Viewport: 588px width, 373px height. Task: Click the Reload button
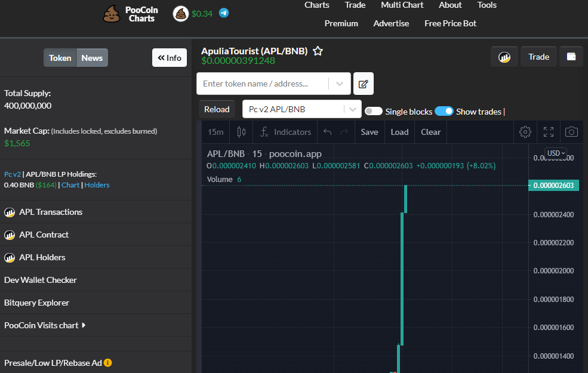click(217, 109)
